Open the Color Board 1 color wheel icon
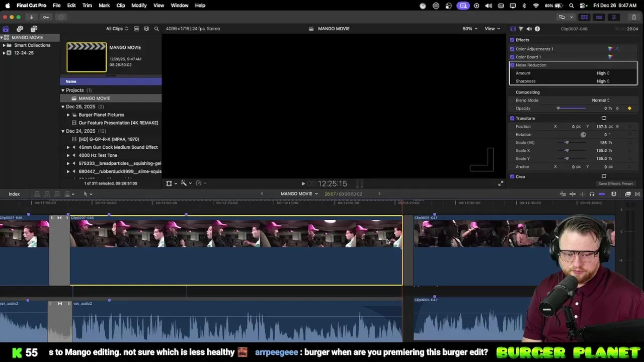This screenshot has height=362, width=644. [x=610, y=57]
